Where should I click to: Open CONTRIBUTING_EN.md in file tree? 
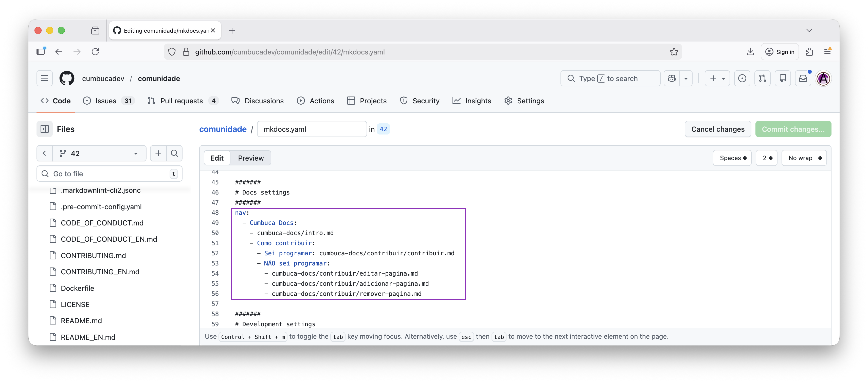[x=100, y=272]
